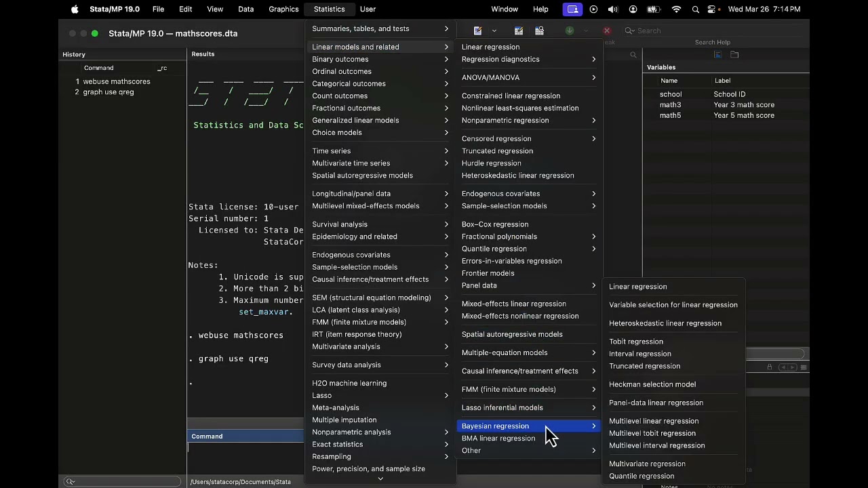Select the Variables view icon in sidebar
Viewport: 868px width, 488px height.
(x=717, y=54)
